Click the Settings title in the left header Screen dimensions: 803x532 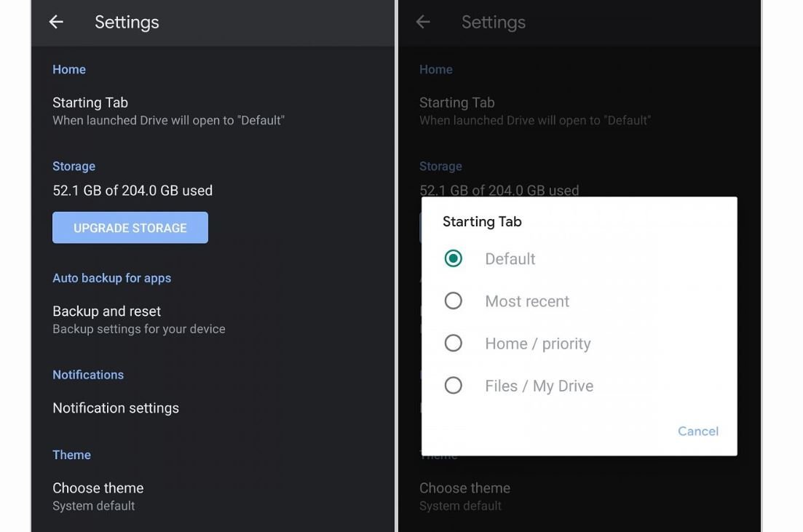[x=127, y=22]
